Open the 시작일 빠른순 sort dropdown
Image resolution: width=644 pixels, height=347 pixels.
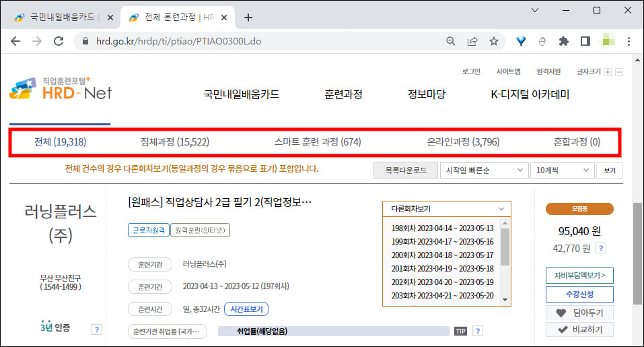coord(484,170)
